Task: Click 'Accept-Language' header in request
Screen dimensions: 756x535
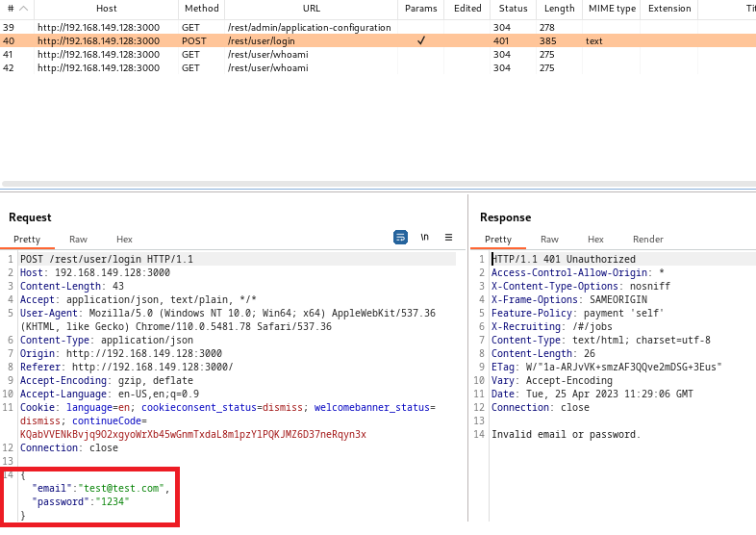Action: click(x=110, y=395)
